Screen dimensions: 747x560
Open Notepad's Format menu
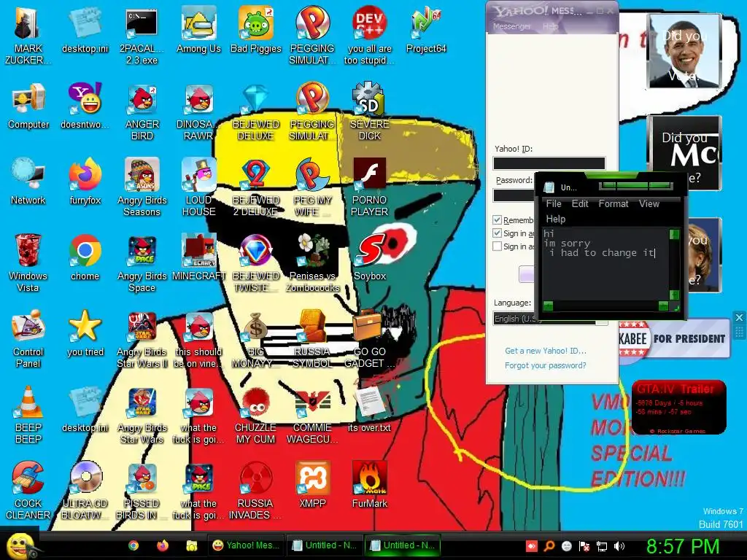tap(614, 204)
